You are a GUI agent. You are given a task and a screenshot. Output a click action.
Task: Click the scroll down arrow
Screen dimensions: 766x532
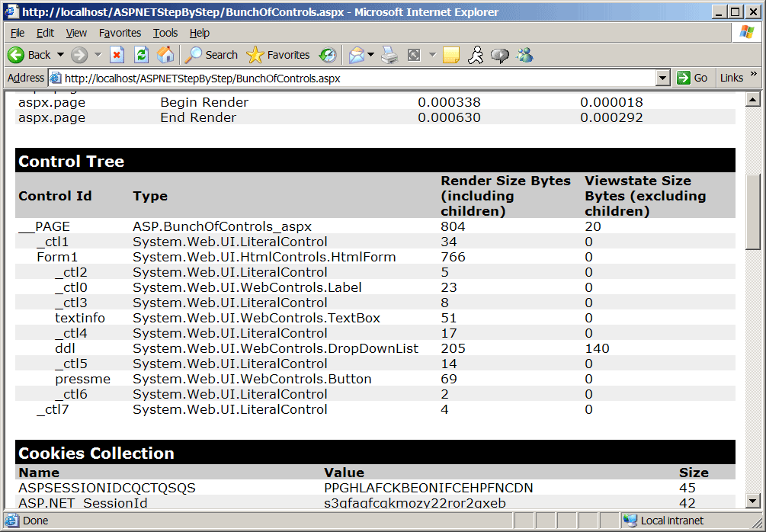coord(753,501)
